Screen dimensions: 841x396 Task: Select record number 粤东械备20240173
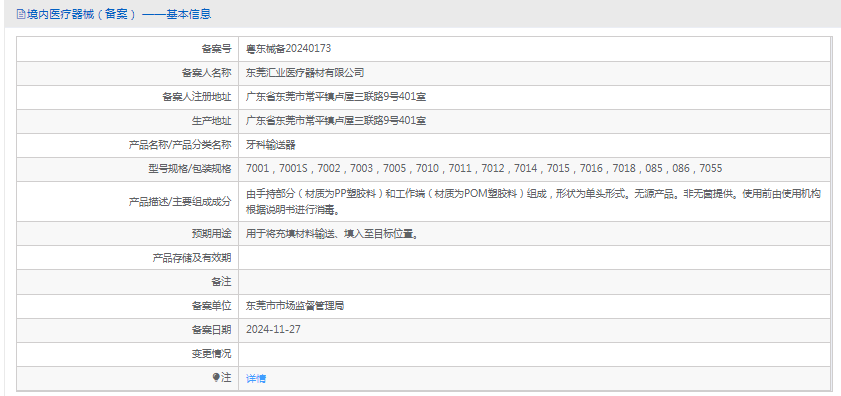tap(289, 49)
